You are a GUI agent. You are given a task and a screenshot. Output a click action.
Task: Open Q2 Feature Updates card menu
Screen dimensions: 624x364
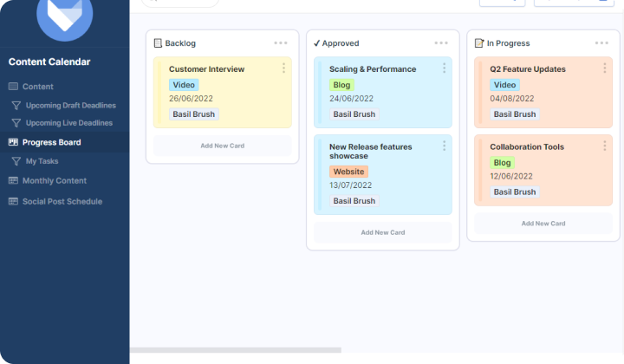(x=604, y=68)
